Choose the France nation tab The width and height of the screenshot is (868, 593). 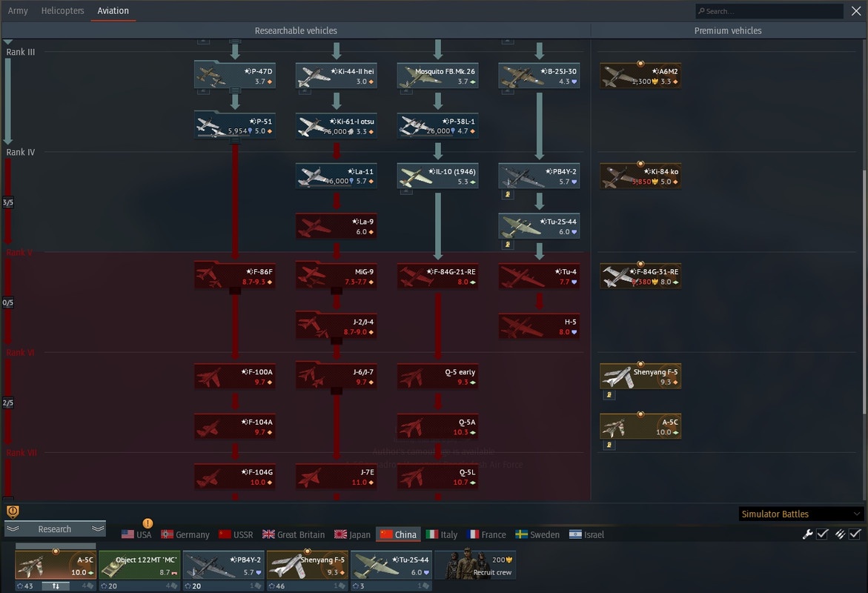[486, 534]
